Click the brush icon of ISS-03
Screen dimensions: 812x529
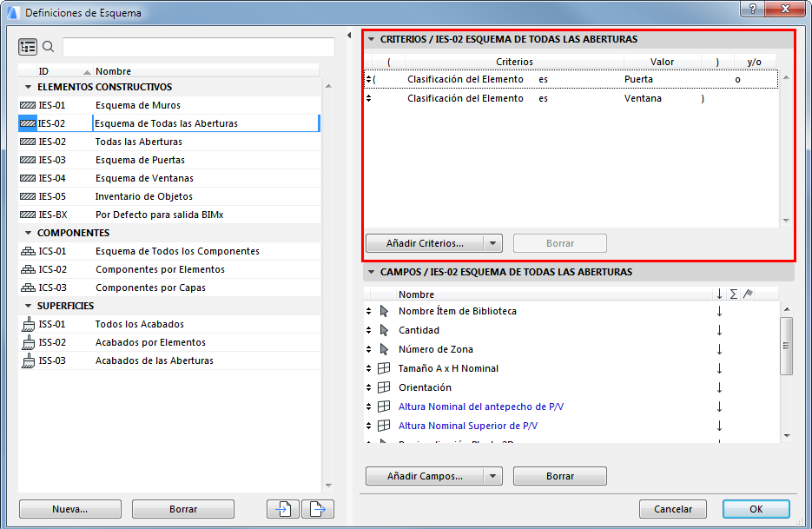pyautogui.click(x=29, y=360)
